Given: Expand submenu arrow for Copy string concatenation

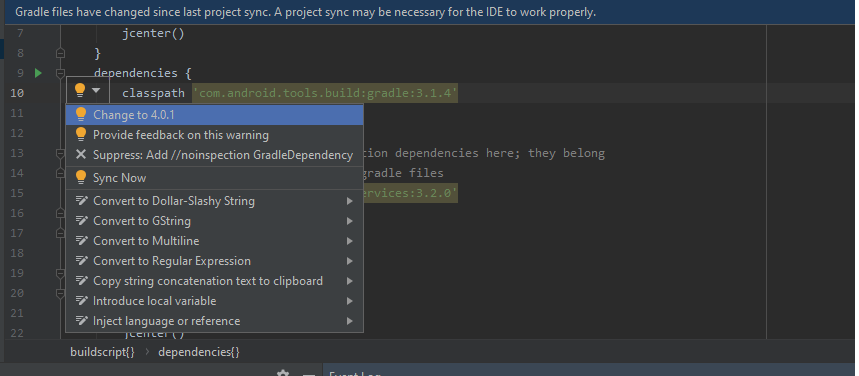Looking at the screenshot, I should tap(350, 281).
